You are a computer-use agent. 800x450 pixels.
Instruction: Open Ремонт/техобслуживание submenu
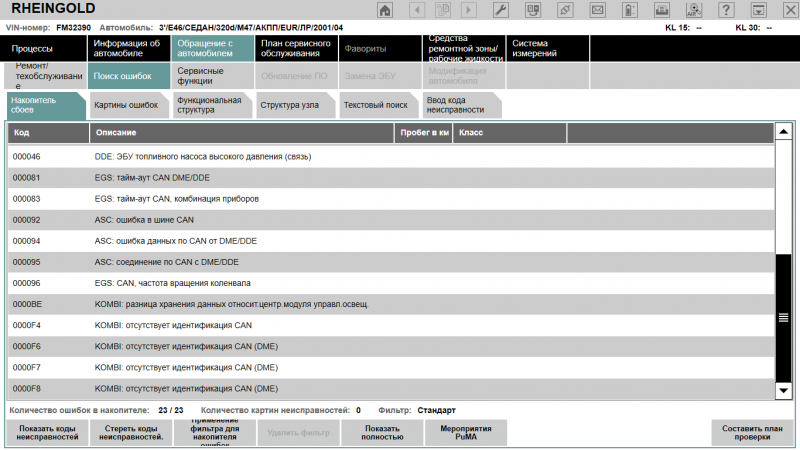pos(45,76)
